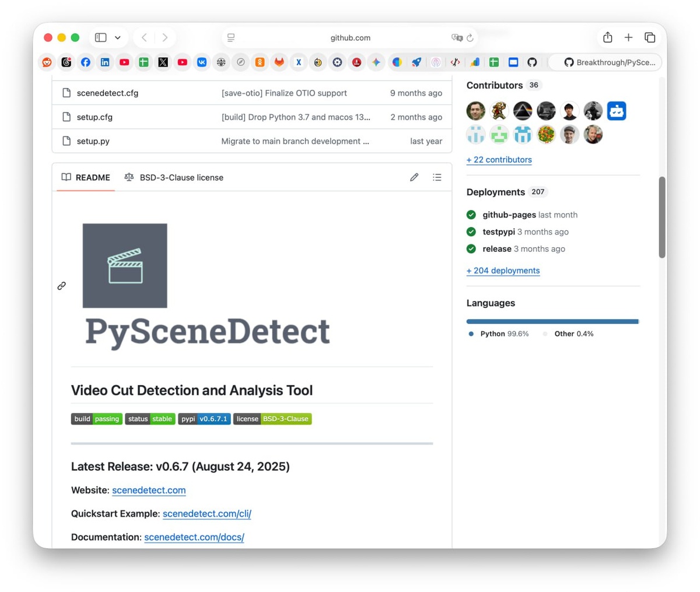
Task: Open the Drop Python 3.7 commit message
Action: (x=296, y=117)
